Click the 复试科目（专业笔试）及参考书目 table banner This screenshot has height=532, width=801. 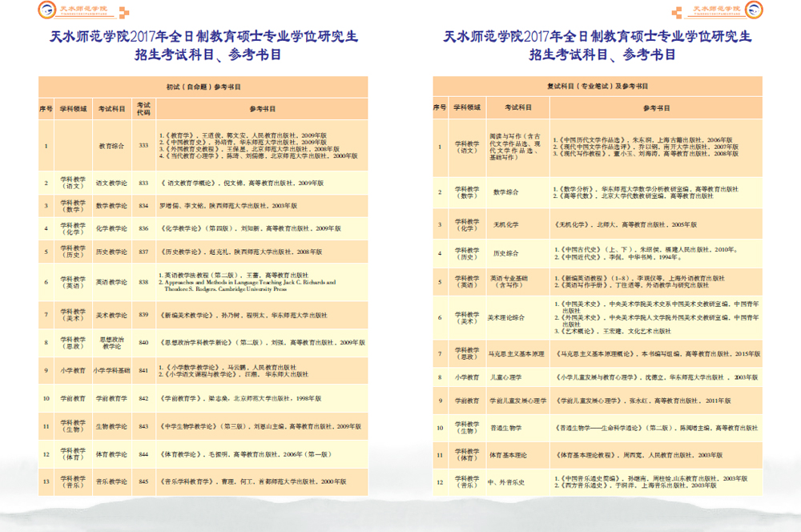[x=598, y=86]
